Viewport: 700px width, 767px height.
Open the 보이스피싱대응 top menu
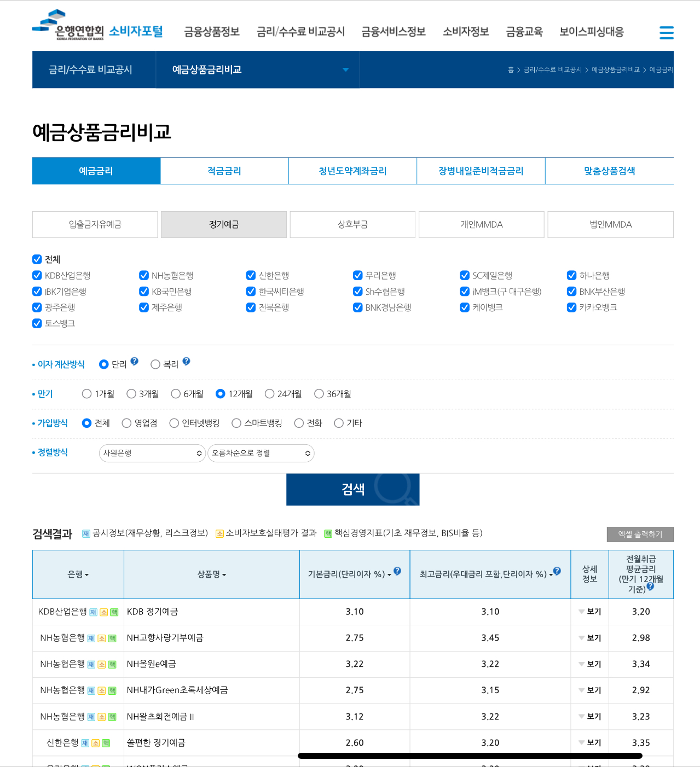(x=592, y=32)
